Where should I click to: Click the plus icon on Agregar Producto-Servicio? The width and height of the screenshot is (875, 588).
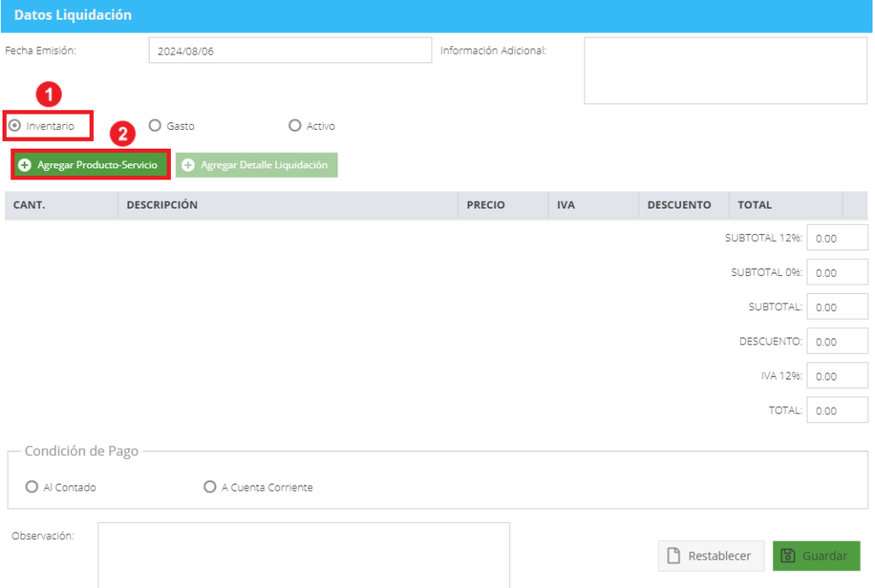pos(25,165)
